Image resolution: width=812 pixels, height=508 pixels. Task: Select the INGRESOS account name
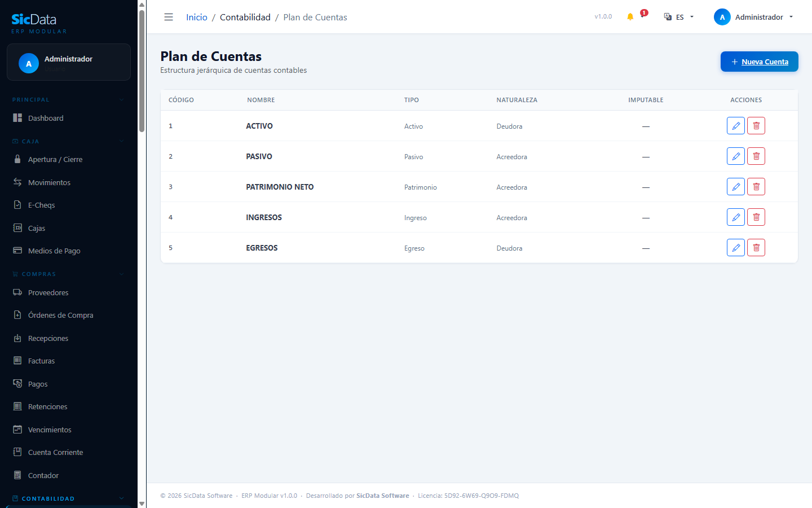pyautogui.click(x=264, y=217)
